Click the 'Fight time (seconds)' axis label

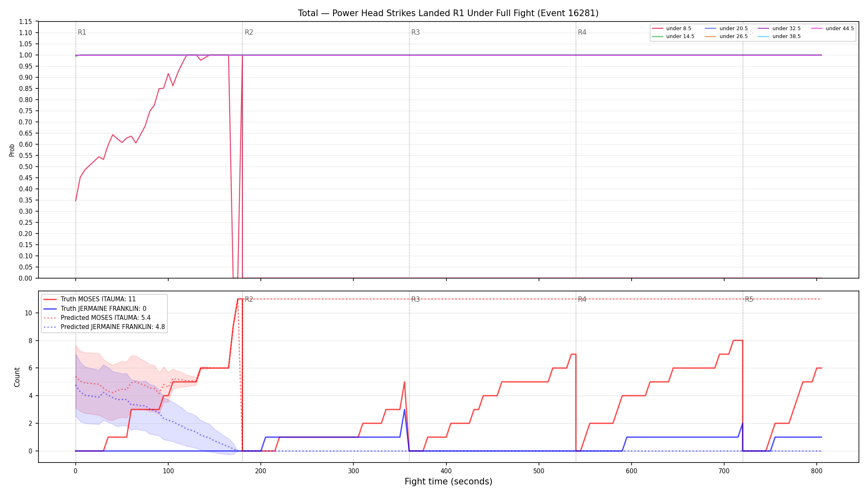(x=448, y=482)
